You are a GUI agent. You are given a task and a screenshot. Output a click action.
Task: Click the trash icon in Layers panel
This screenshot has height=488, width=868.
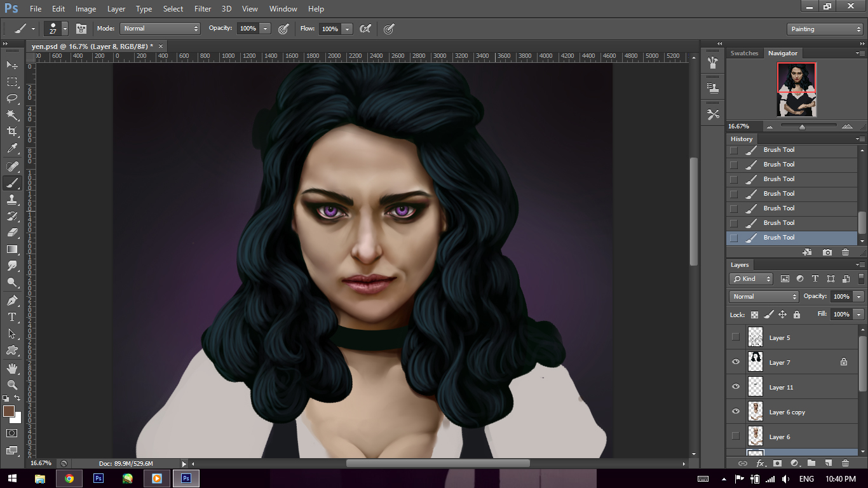coord(845,463)
